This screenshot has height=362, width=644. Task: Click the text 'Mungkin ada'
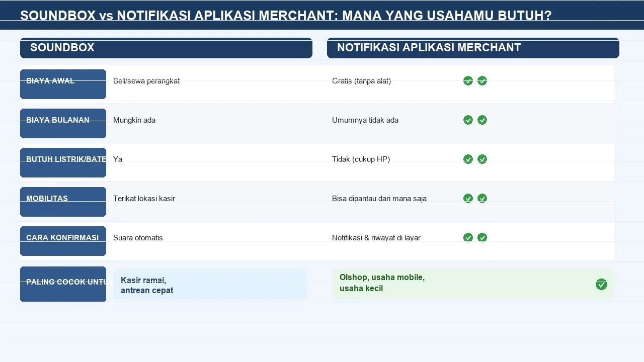(x=134, y=120)
